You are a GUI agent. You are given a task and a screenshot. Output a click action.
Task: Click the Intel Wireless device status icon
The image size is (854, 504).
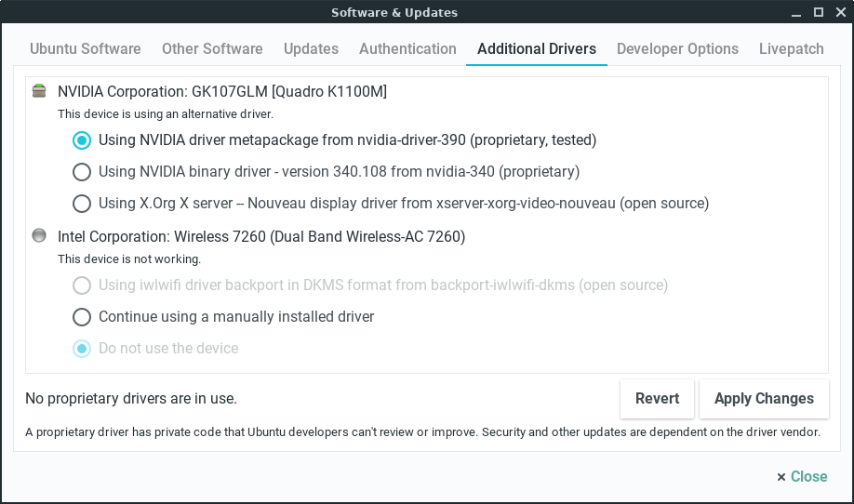click(38, 236)
